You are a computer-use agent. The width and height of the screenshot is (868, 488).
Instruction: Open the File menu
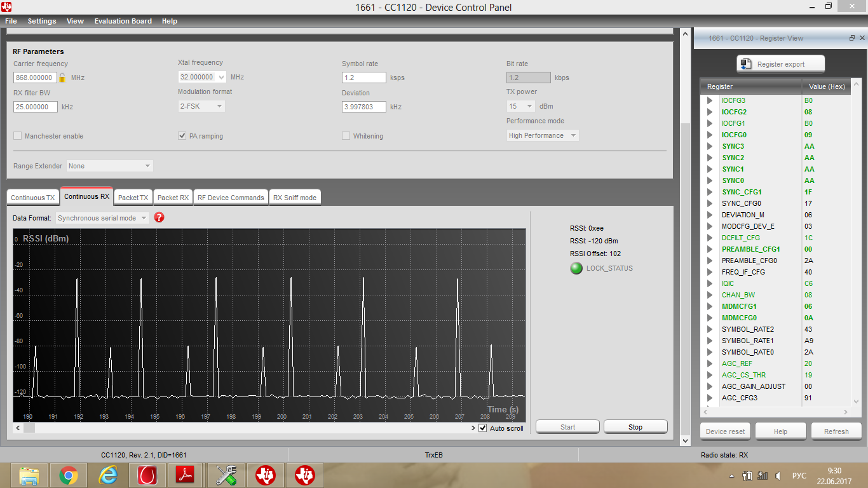click(11, 21)
